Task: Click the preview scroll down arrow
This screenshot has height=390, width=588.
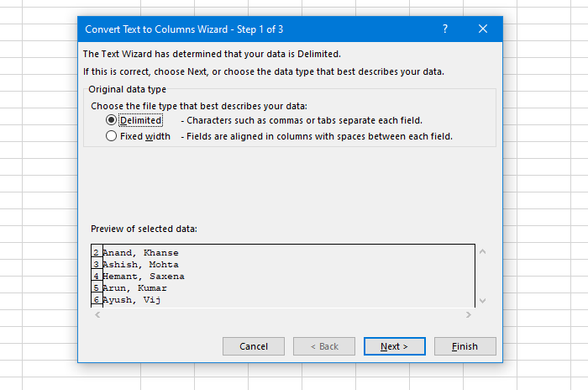Action: click(482, 300)
